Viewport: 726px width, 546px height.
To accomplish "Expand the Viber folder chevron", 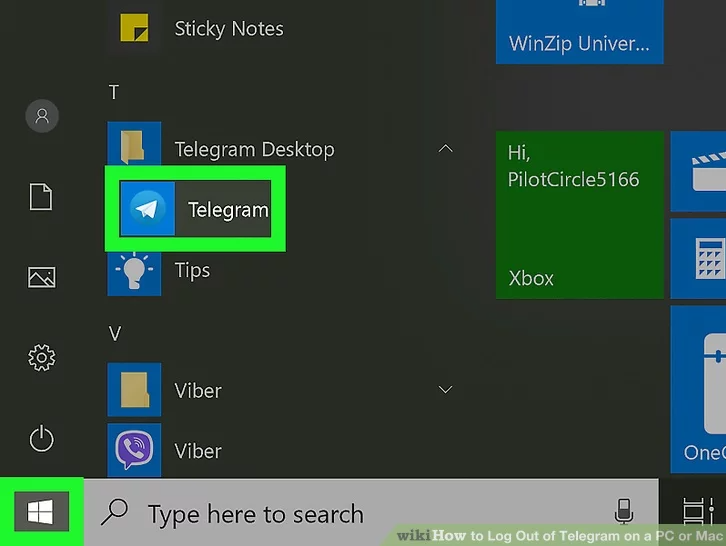I will coord(445,390).
